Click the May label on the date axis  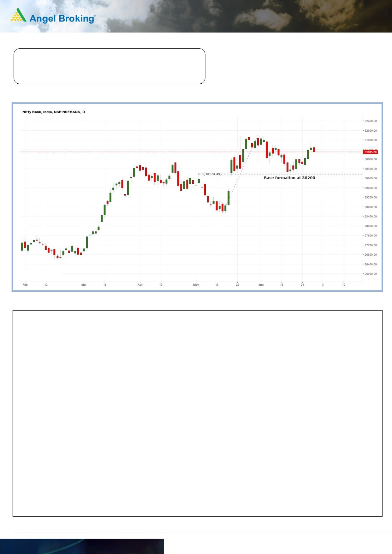(196, 285)
